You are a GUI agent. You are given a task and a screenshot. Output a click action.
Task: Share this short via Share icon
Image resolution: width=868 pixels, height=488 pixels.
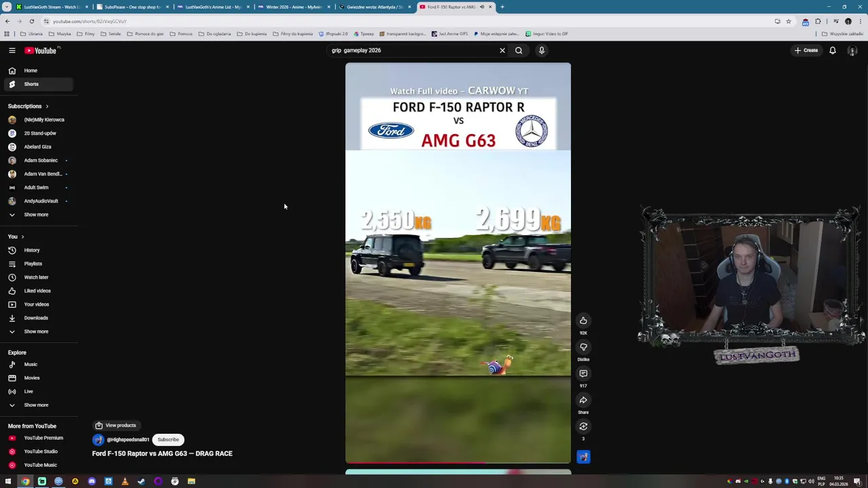click(583, 400)
